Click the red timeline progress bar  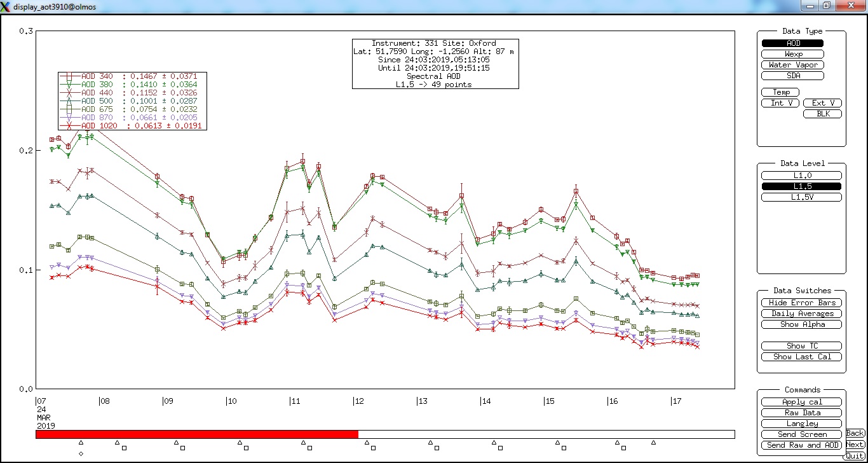pyautogui.click(x=197, y=434)
